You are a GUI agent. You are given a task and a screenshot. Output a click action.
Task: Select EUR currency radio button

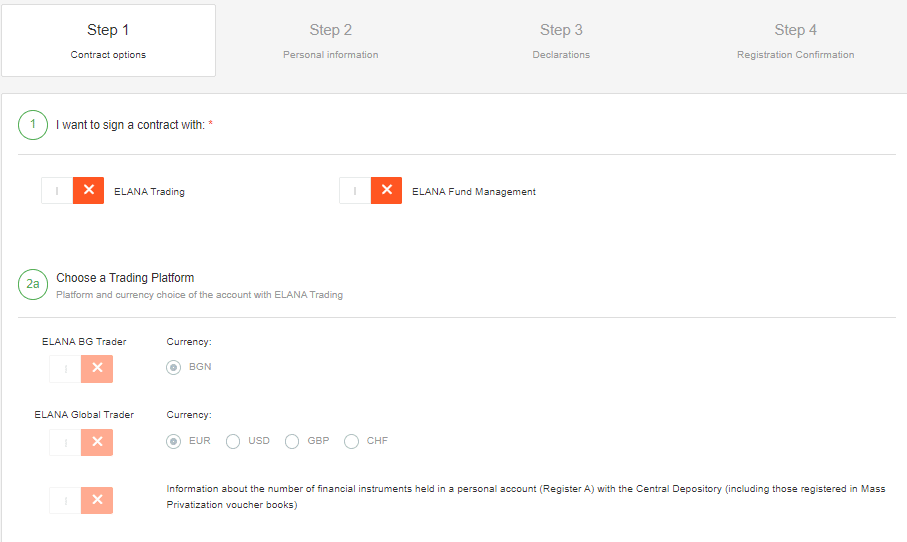point(174,441)
